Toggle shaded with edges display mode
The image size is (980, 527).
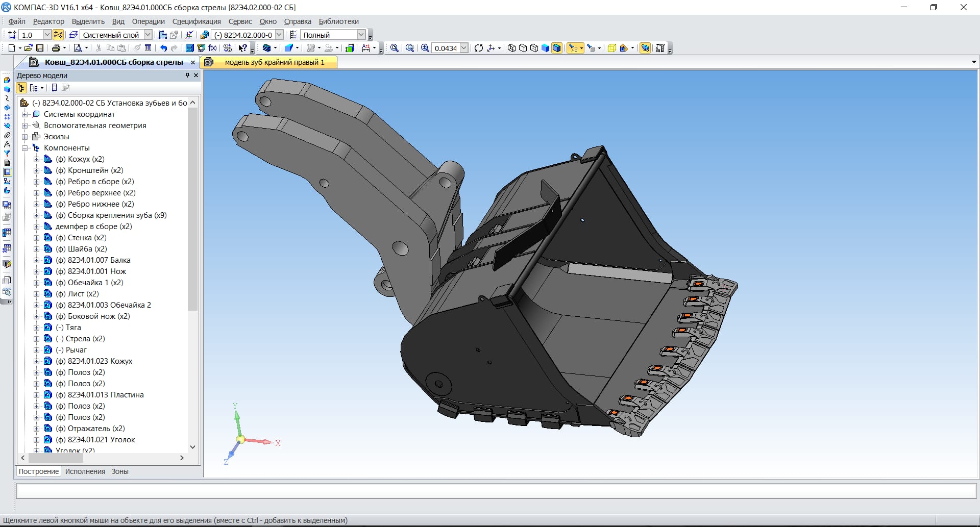click(557, 48)
